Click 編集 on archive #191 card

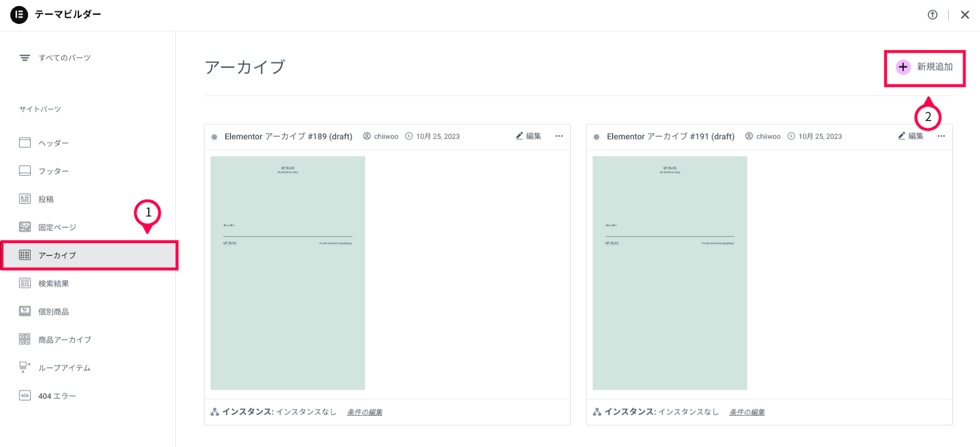(x=916, y=136)
